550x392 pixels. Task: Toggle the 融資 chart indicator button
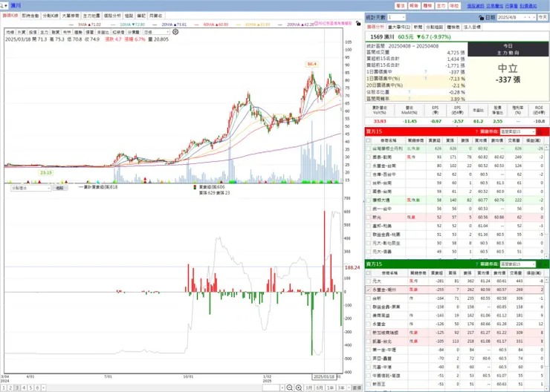click(x=56, y=32)
